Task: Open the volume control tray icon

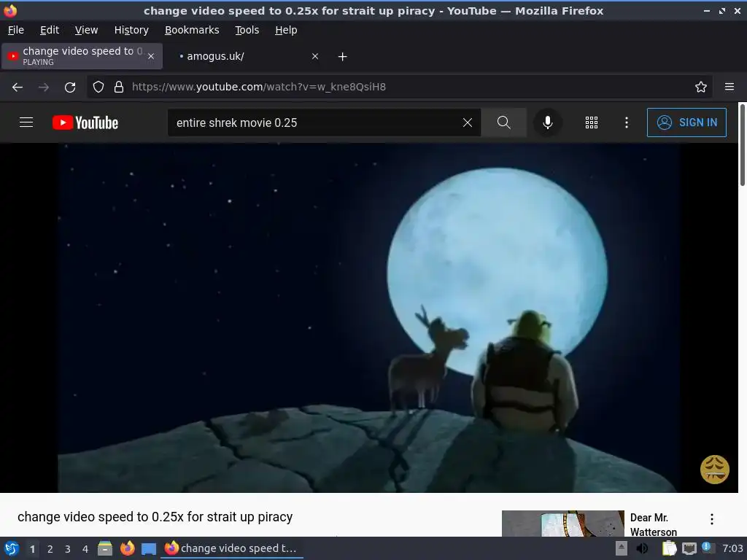Action: (x=642, y=548)
